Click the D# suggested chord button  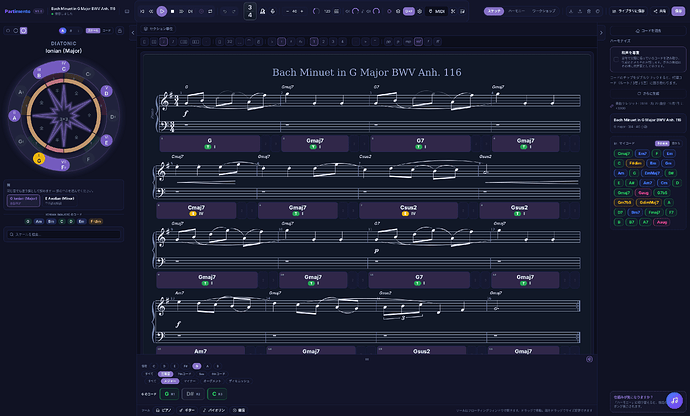[192, 394]
